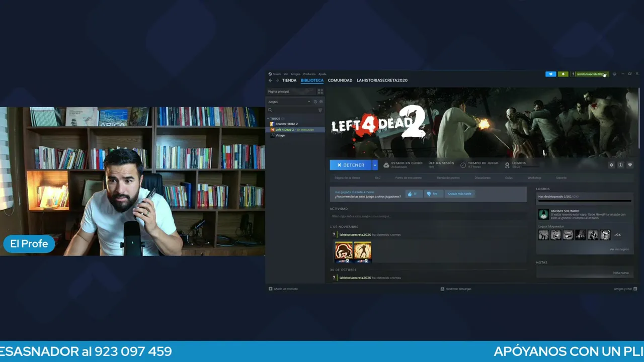Screen dimensions: 644x362
Task: Select Left 4 Dead 2 in library
Action: pos(295,130)
